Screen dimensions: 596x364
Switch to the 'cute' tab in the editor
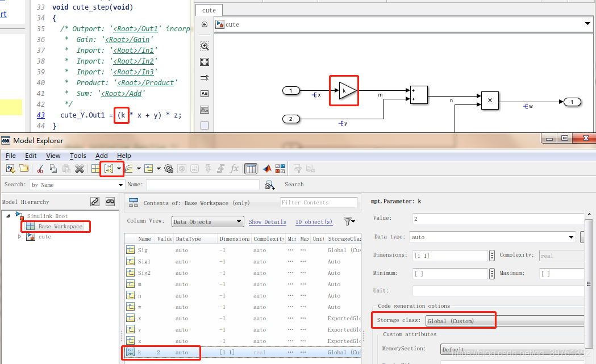(x=209, y=10)
